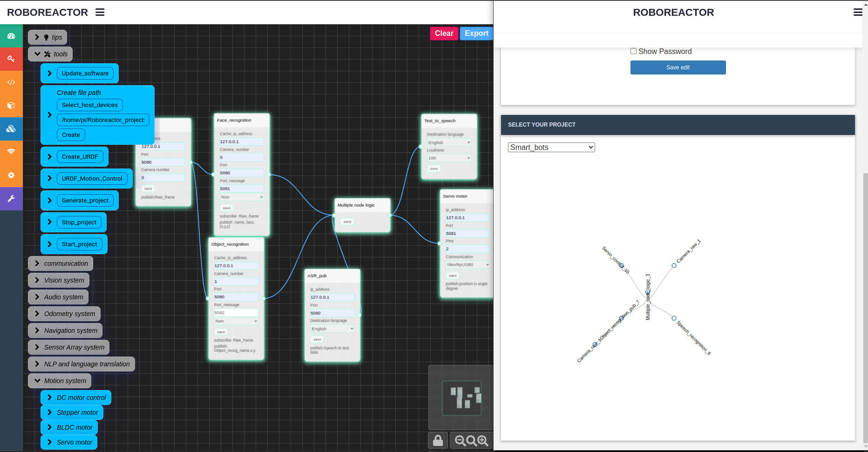The image size is (868, 452).
Task: Open Face_recognition Non dropdown
Action: 242,197
